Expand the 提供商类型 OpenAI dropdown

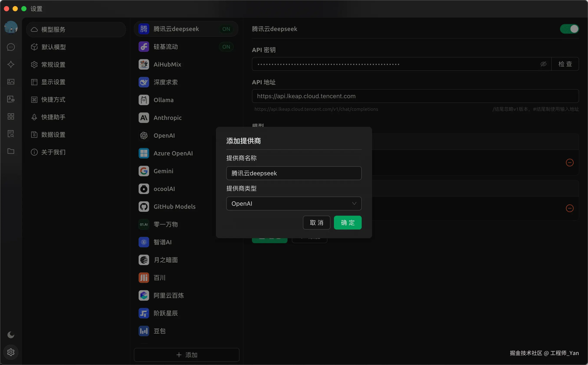tap(294, 204)
